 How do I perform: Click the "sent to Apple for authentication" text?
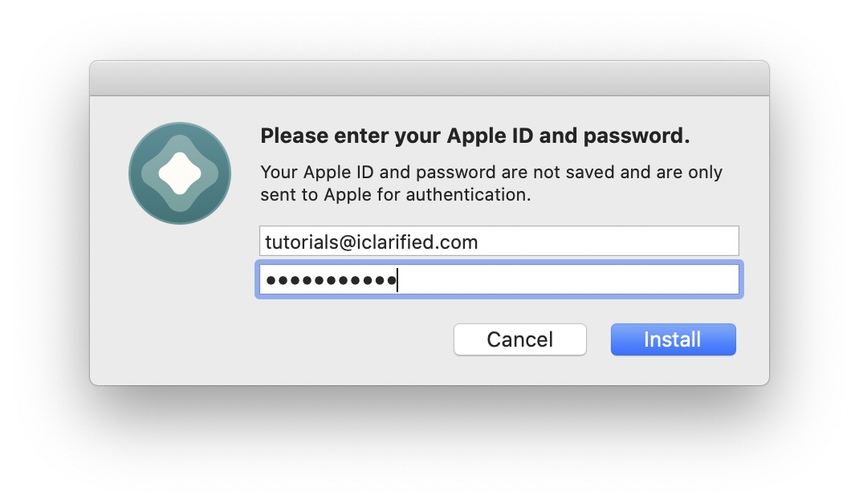coord(396,194)
